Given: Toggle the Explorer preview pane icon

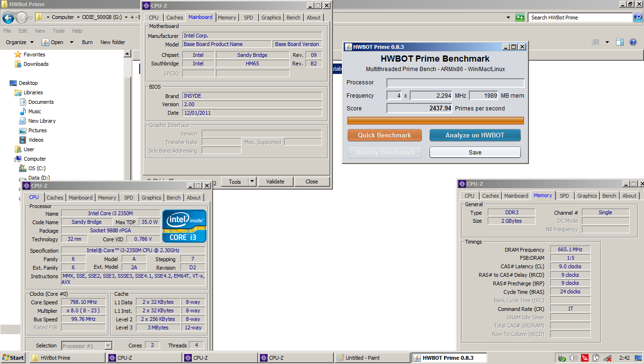Looking at the screenshot, I should click(619, 42).
